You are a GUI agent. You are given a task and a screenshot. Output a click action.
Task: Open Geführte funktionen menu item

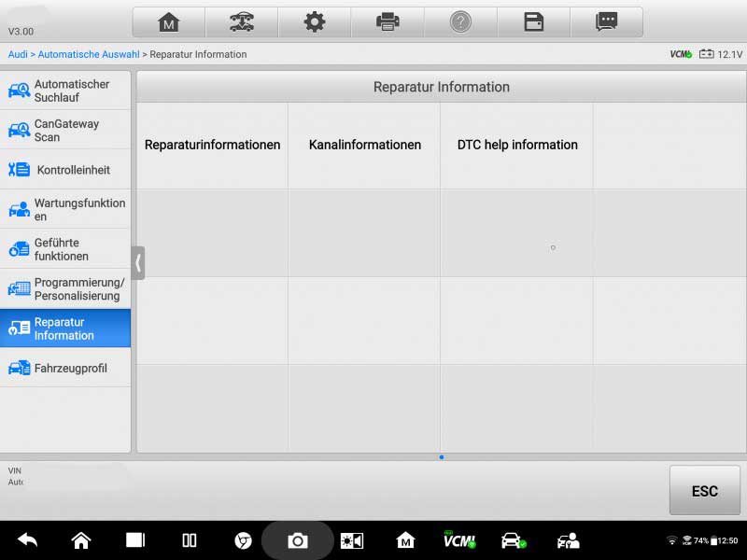coord(65,249)
